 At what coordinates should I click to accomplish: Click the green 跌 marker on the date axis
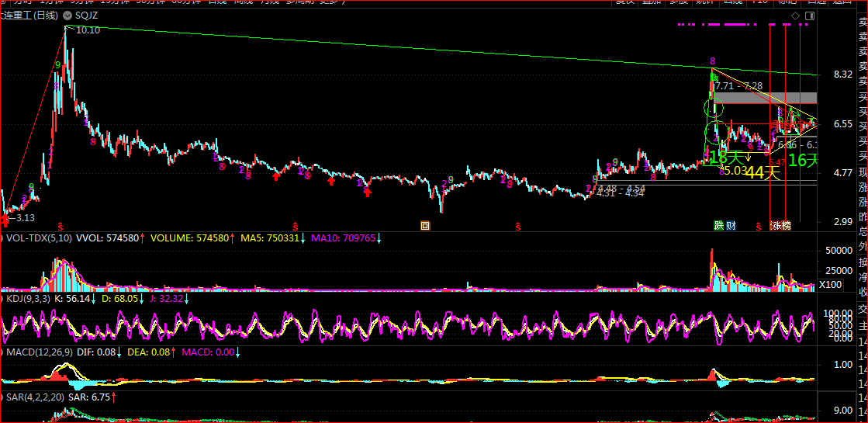click(x=718, y=225)
